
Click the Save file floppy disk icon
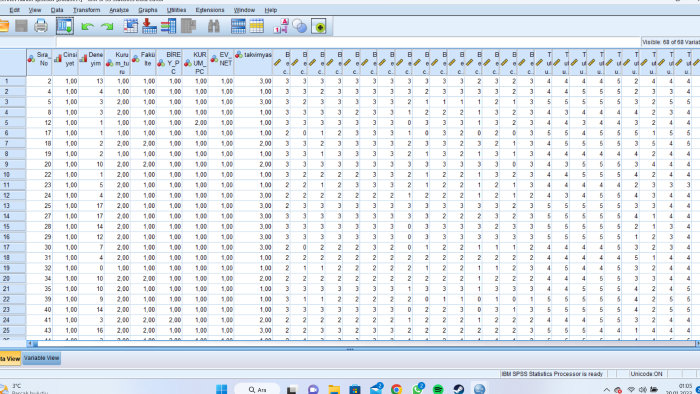click(x=21, y=26)
